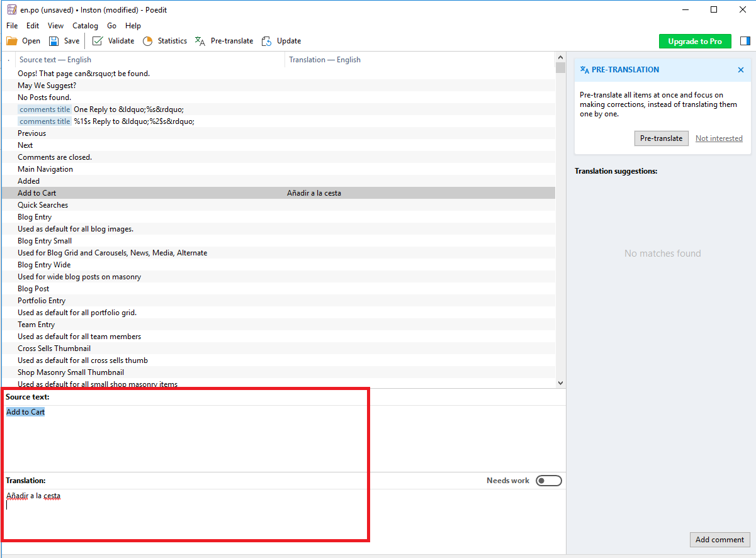
Task: Click the Open folder icon in toolbar
Action: [12, 41]
